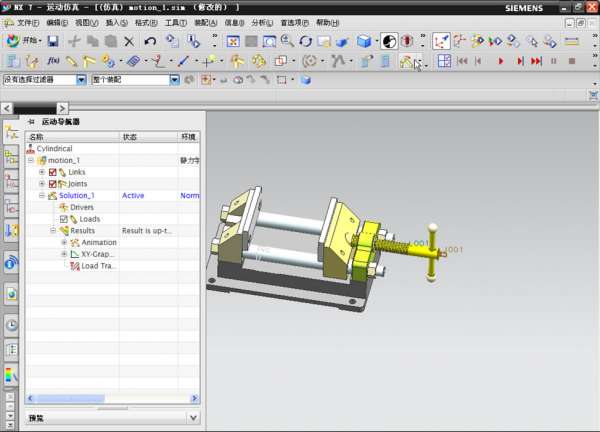Image resolution: width=600 pixels, height=432 pixels.
Task: Click the Skip to last frame button
Action: 536,61
